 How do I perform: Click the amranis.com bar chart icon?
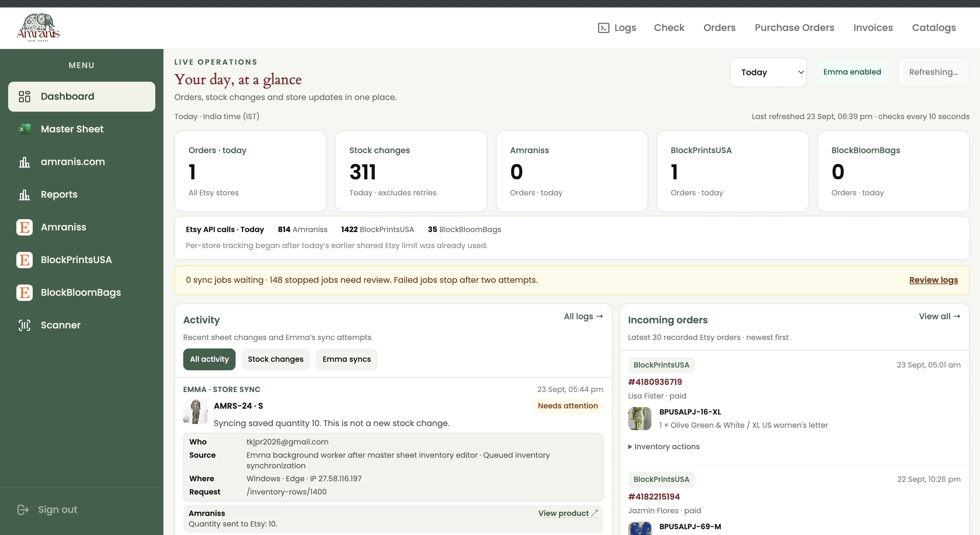(25, 162)
